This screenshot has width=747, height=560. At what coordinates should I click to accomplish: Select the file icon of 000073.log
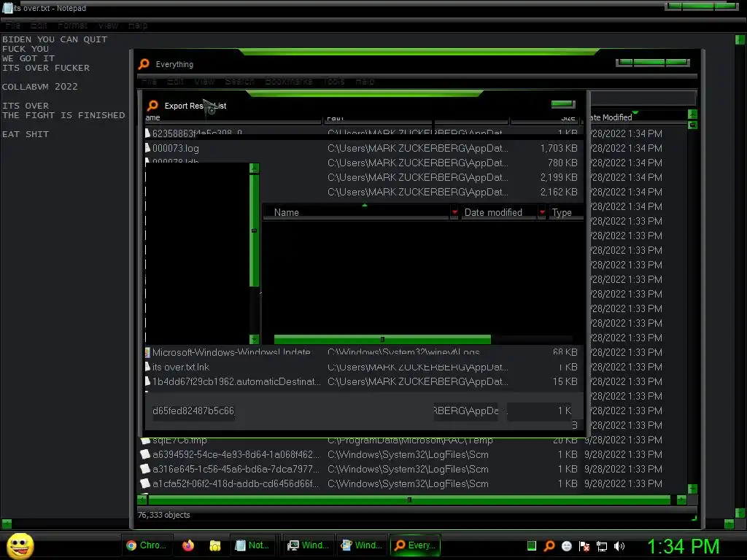[147, 148]
